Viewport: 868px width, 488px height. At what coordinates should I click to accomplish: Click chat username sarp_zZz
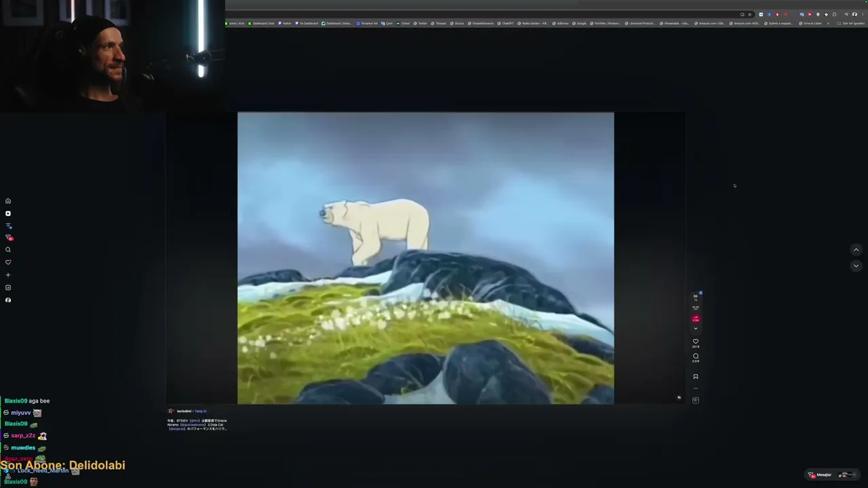[23, 436]
